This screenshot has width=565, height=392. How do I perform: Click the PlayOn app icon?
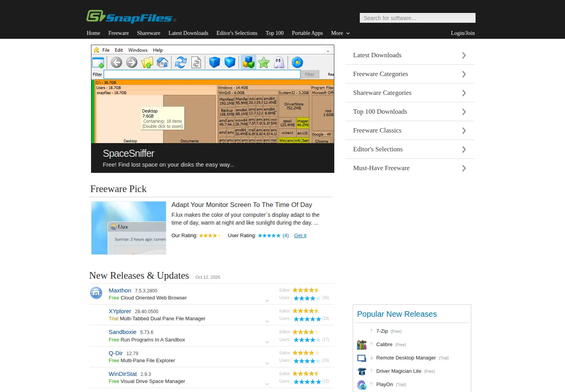(x=362, y=385)
